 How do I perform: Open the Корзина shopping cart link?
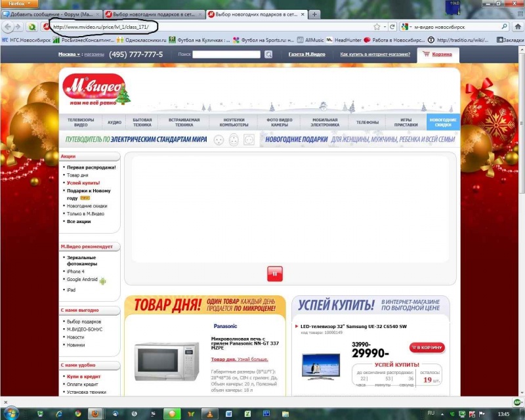point(437,54)
